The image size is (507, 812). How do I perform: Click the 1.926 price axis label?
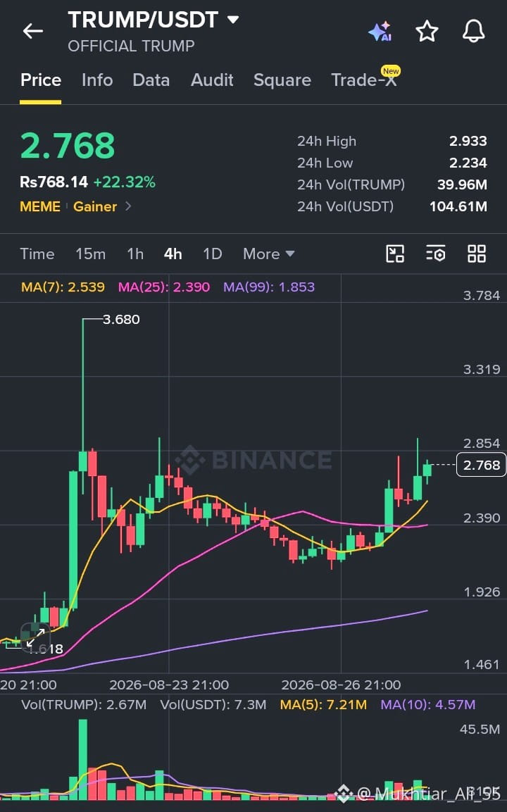pos(482,592)
